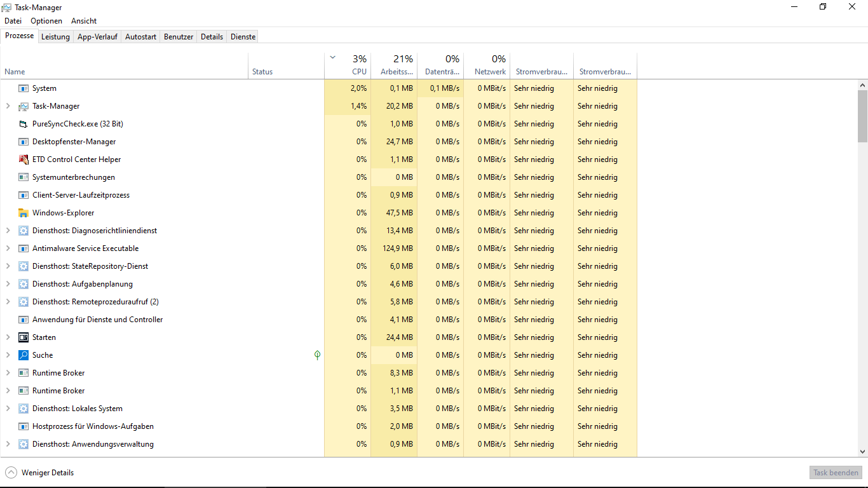Switch to the Leistung tab
Viewport: 868px width, 488px height.
pos(55,37)
